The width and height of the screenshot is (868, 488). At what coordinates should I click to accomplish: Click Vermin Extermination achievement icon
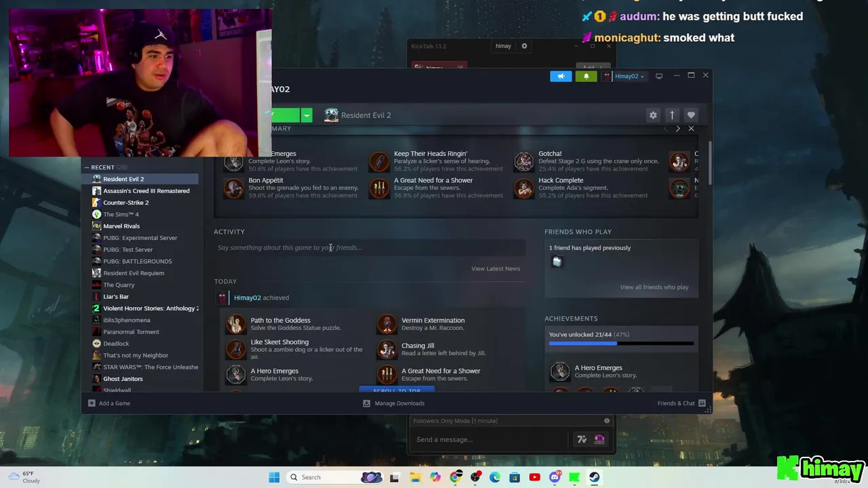coord(387,324)
